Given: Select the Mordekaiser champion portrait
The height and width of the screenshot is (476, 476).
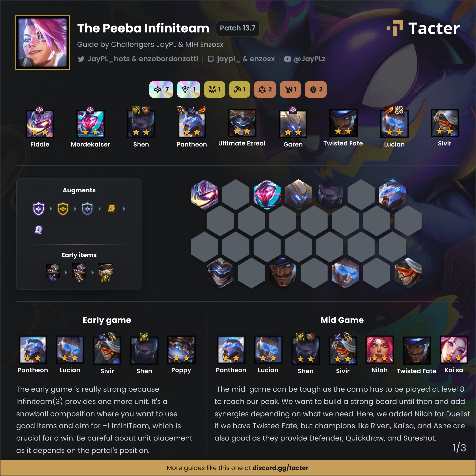Looking at the screenshot, I should (x=90, y=124).
